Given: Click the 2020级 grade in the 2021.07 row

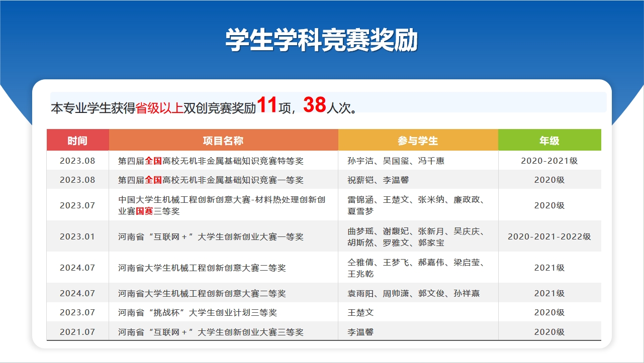Looking at the screenshot, I should (x=549, y=332).
